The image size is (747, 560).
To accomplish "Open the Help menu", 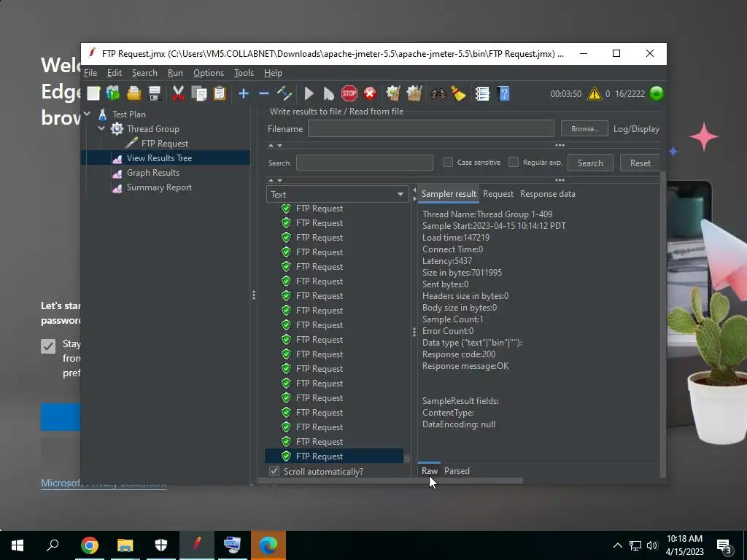I will 273,73.
